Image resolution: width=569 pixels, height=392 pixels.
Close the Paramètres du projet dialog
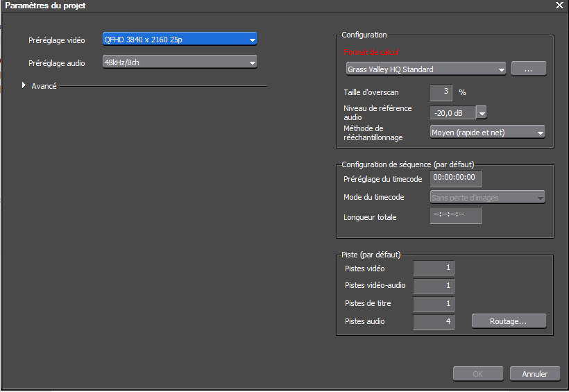(559, 5)
